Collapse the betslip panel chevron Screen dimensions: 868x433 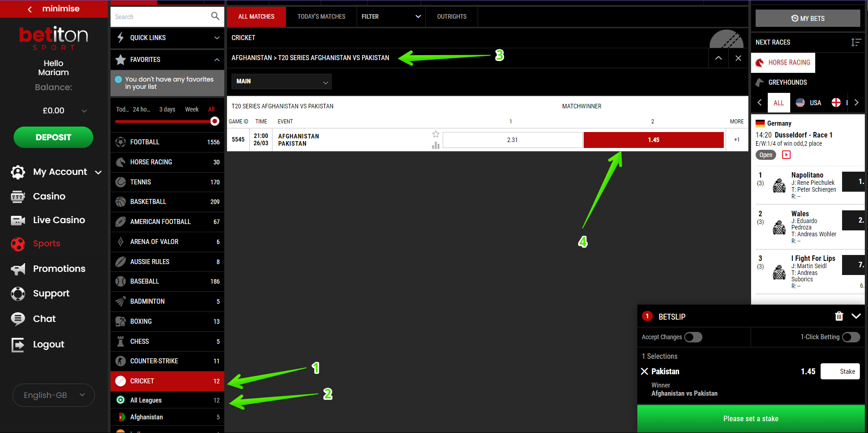(x=856, y=316)
